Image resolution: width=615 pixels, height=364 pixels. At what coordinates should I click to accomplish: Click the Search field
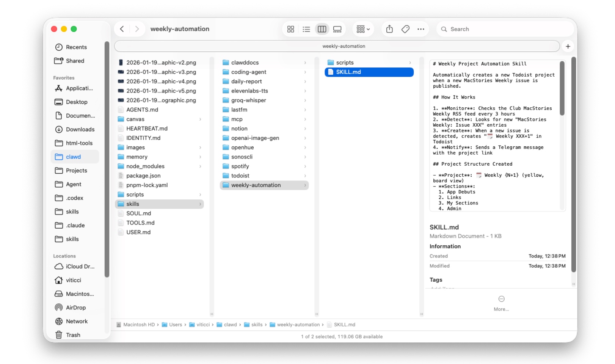point(505,29)
